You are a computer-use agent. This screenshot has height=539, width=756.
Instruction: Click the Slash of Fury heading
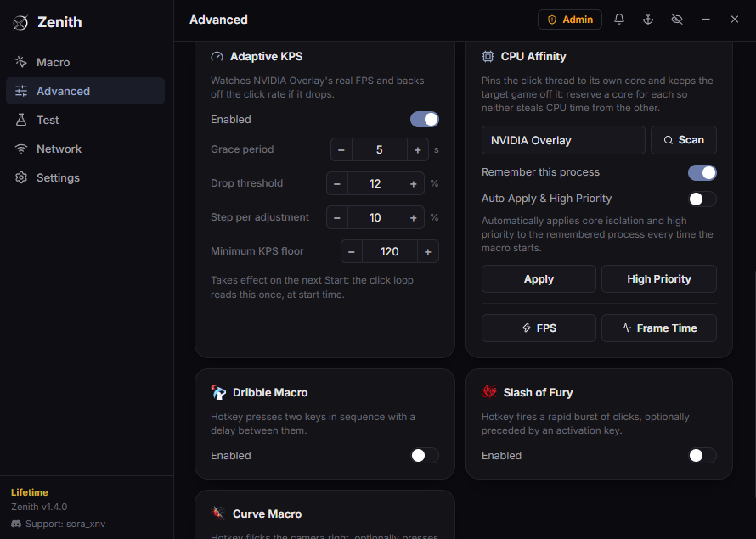pyautogui.click(x=538, y=392)
